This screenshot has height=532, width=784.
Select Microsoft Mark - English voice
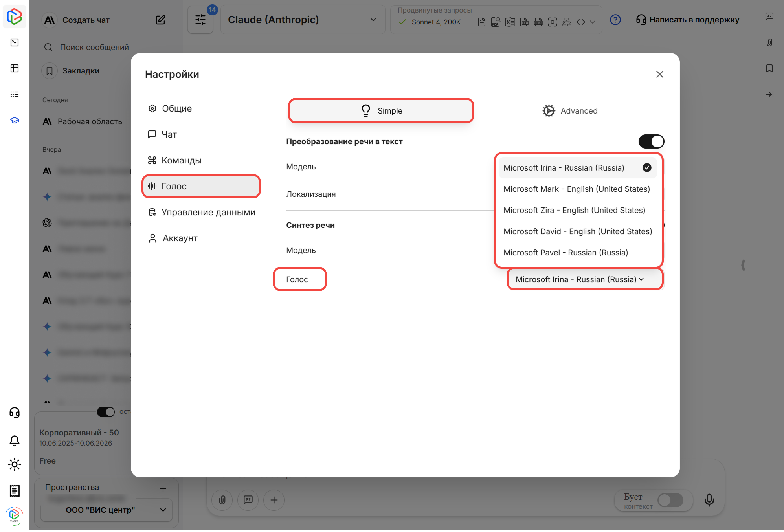click(577, 189)
